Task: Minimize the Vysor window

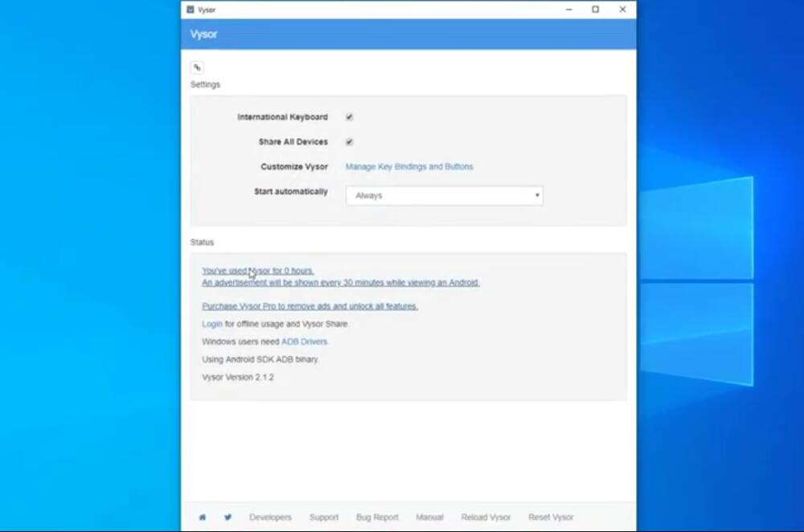Action: click(568, 9)
